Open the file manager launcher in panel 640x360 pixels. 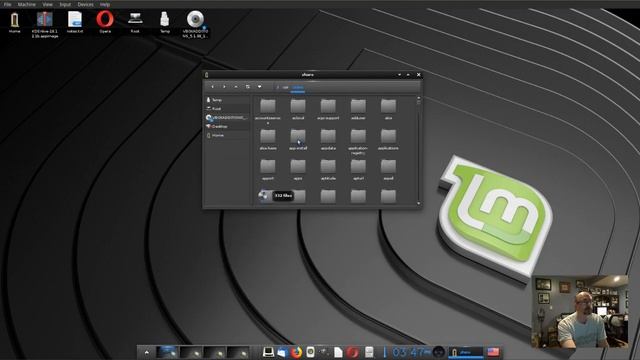282,352
